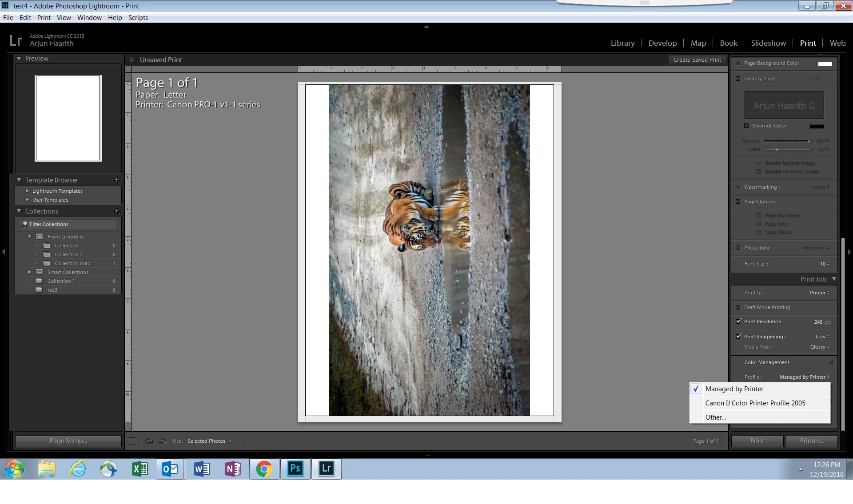Enable Draft Mode Printing checkbox
Screen dimensions: 853x504
coord(738,307)
